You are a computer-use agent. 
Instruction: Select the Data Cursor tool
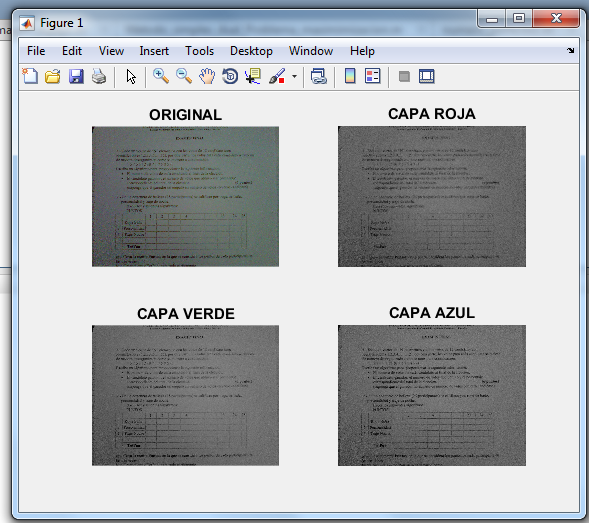point(253,76)
